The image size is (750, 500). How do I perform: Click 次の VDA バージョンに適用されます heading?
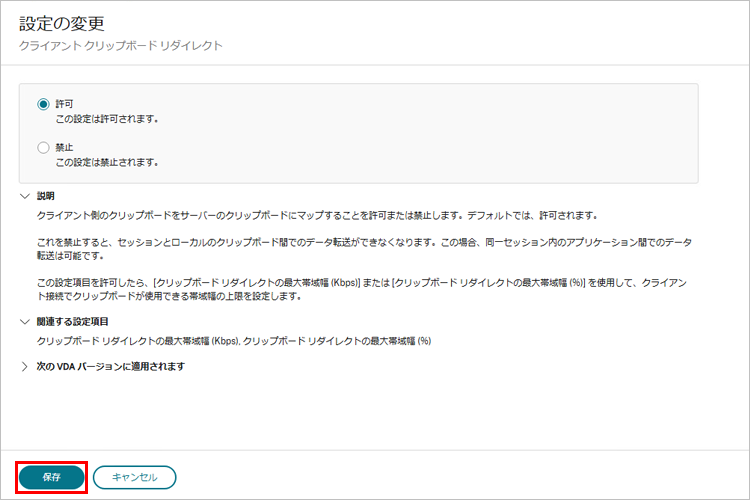pyautogui.click(x=110, y=366)
